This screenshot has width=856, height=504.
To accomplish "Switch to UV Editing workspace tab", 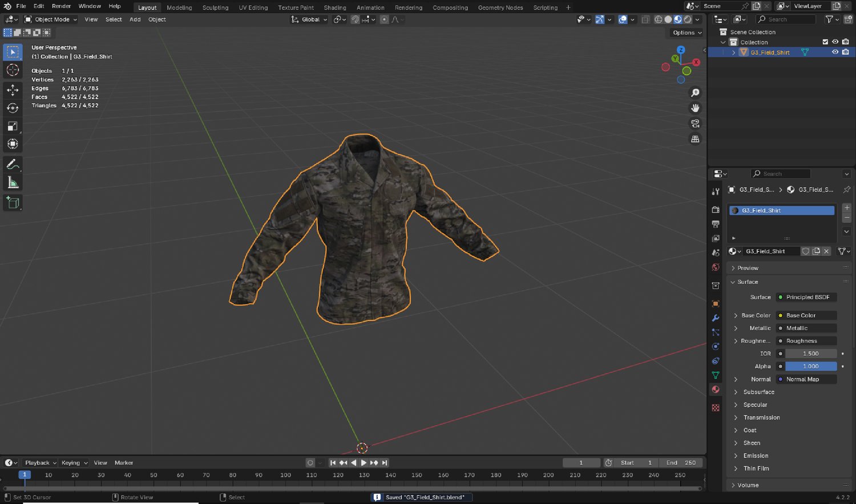I will (253, 7).
